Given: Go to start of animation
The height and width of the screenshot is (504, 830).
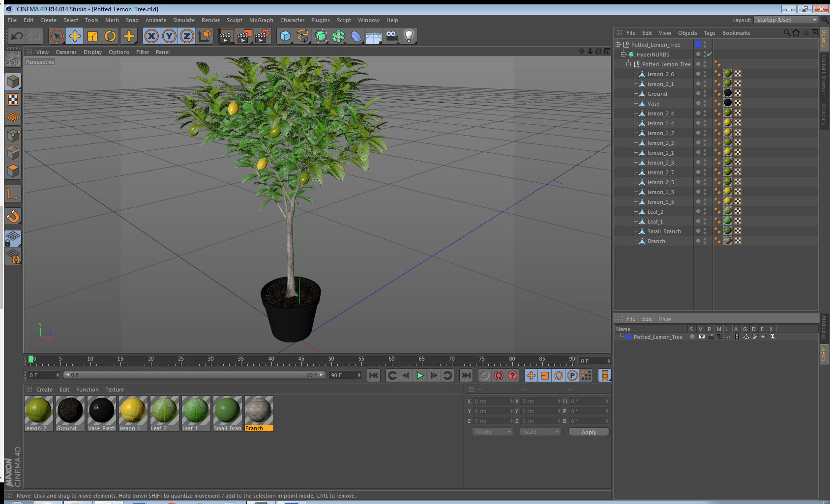Looking at the screenshot, I should pos(374,375).
